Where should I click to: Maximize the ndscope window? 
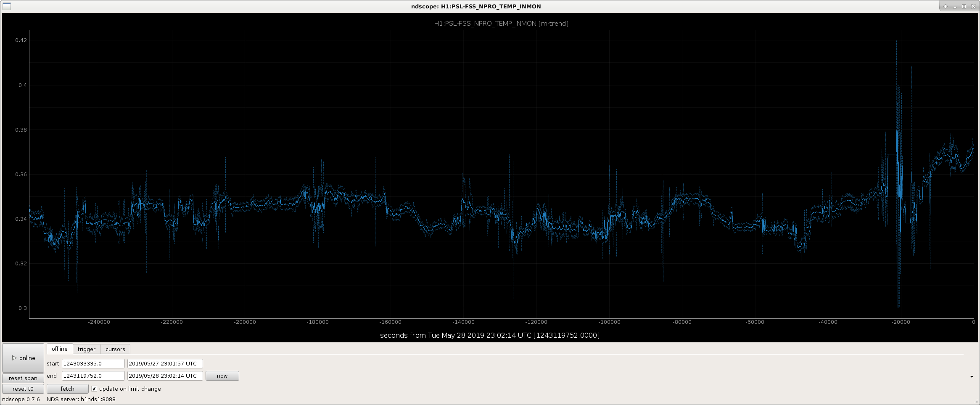(x=964, y=6)
